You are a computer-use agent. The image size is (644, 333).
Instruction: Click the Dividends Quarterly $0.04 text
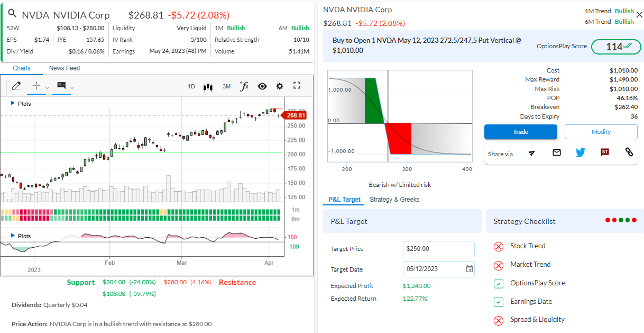(x=50, y=305)
